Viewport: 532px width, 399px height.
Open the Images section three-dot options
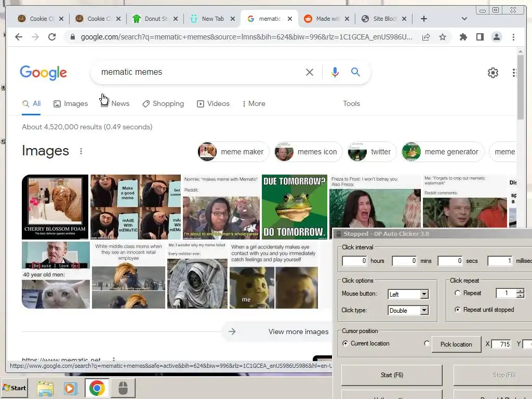click(81, 151)
